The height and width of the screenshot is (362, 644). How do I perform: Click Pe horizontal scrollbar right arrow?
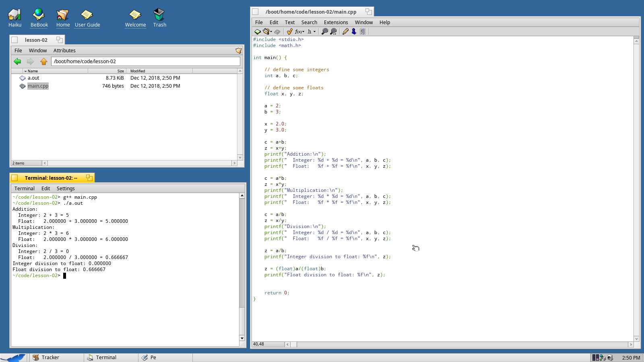631,344
